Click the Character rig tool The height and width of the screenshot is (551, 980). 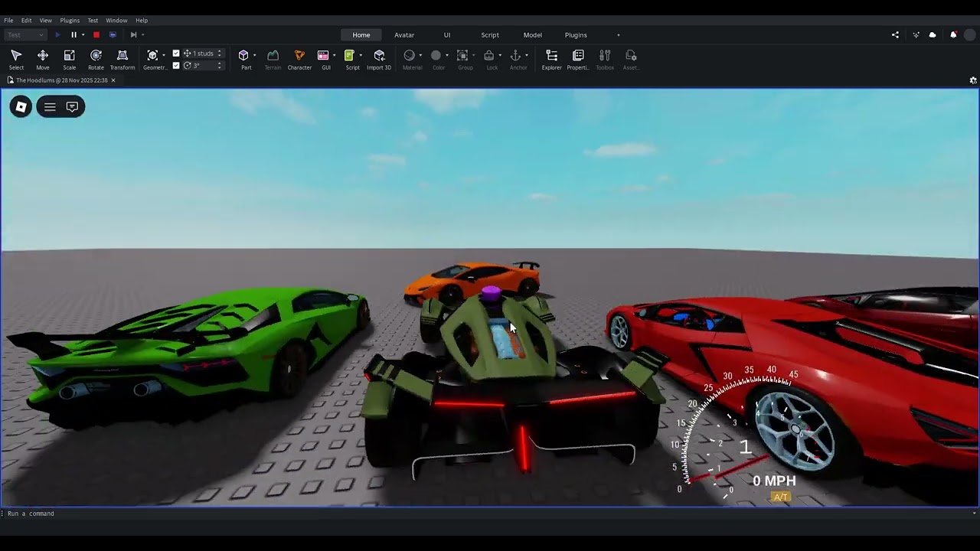[299, 60]
